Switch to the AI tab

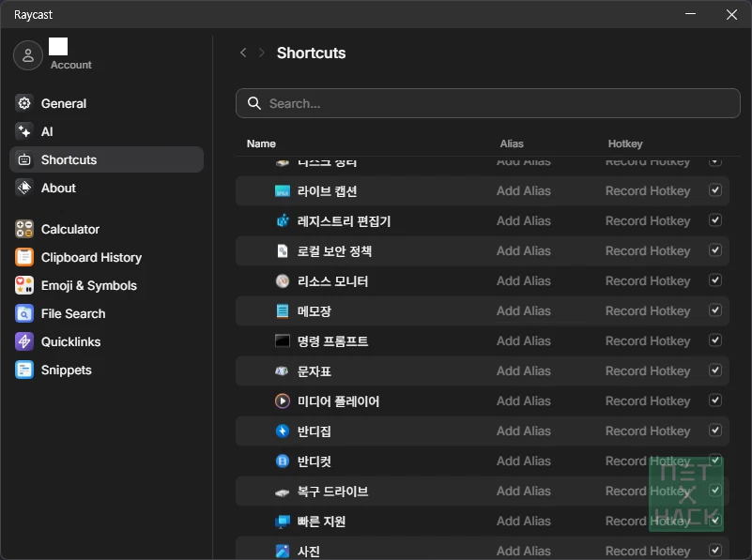(x=106, y=131)
